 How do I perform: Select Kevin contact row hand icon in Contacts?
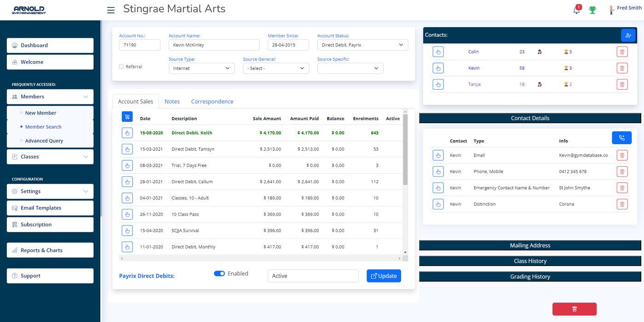[438, 68]
